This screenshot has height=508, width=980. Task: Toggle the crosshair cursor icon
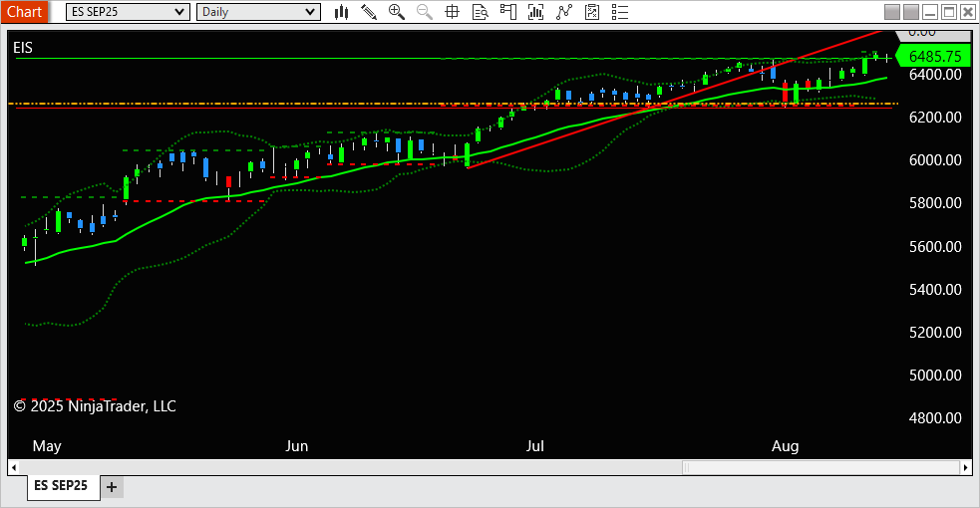[452, 12]
